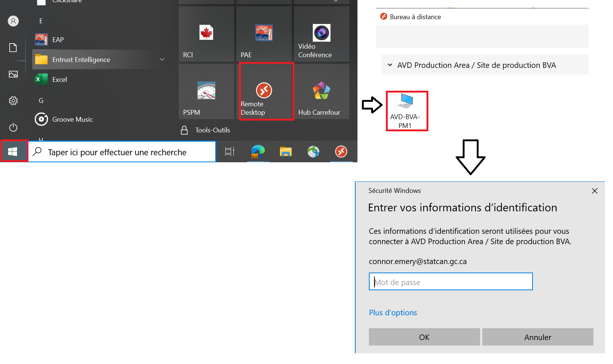Confirm credentials with OK button
This screenshot has width=613, height=364.
(424, 337)
